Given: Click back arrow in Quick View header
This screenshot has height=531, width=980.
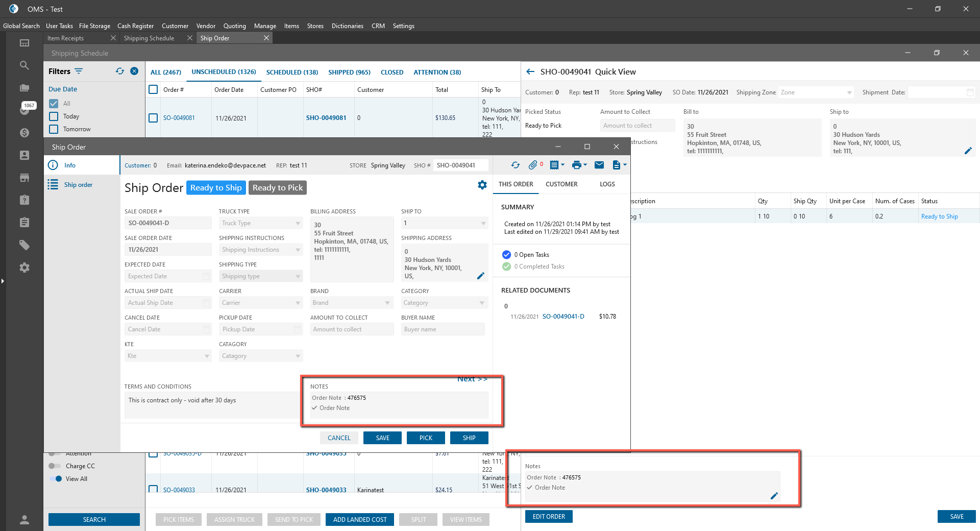Looking at the screenshot, I should (x=530, y=72).
